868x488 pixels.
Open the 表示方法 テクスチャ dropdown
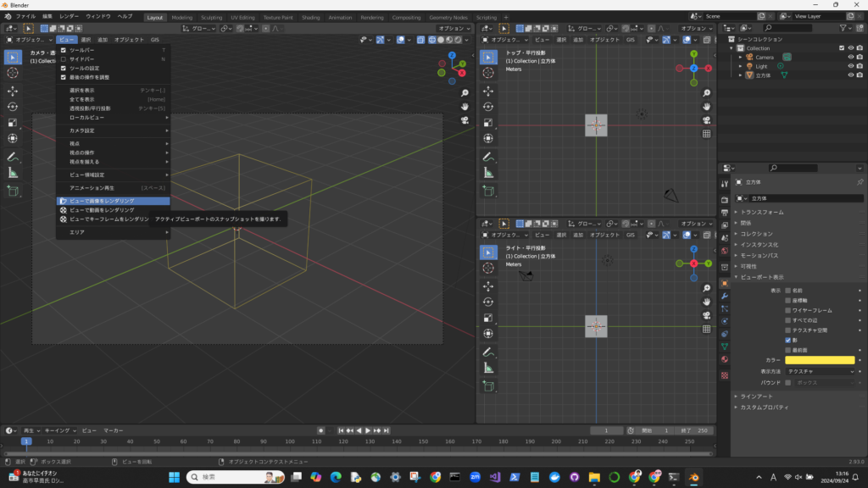click(x=819, y=371)
